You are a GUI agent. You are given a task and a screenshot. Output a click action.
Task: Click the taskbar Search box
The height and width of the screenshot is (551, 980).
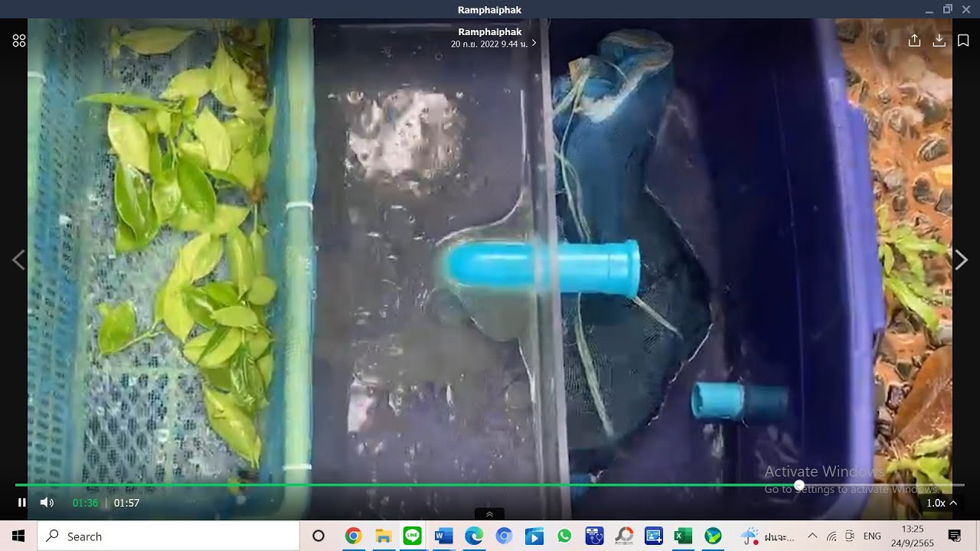168,536
